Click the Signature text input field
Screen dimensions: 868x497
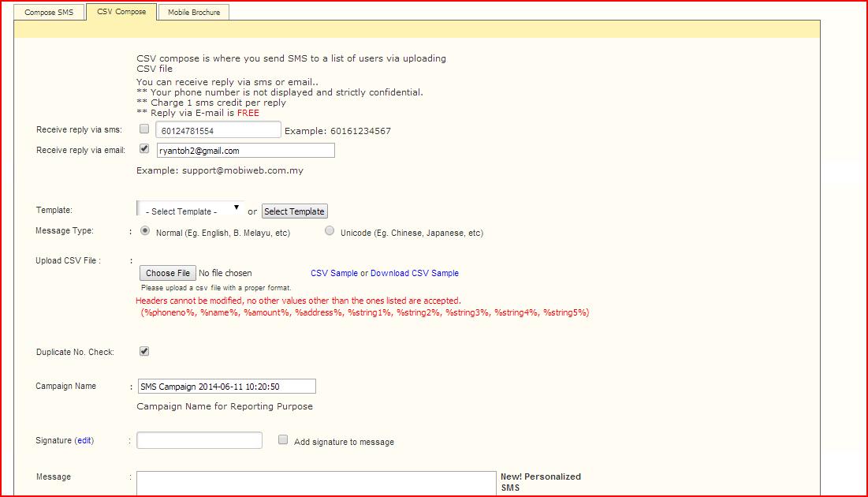tap(199, 440)
